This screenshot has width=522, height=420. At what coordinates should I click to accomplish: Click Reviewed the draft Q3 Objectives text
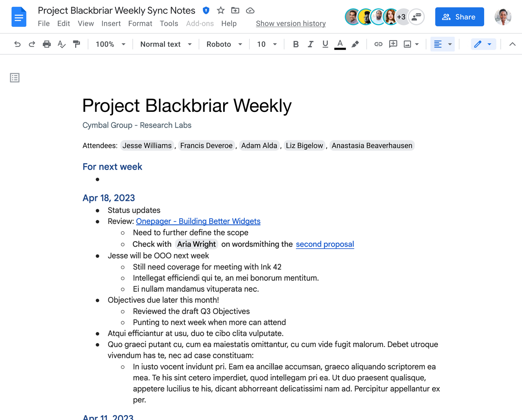click(191, 311)
